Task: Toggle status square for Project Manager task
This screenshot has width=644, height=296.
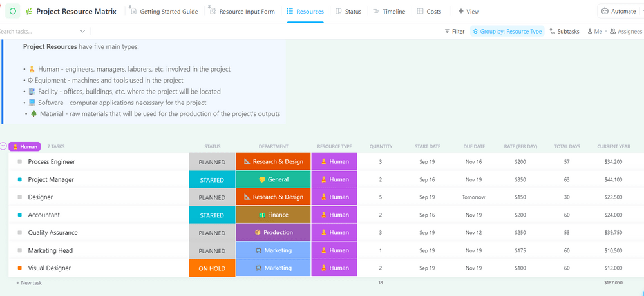Action: coord(20,180)
